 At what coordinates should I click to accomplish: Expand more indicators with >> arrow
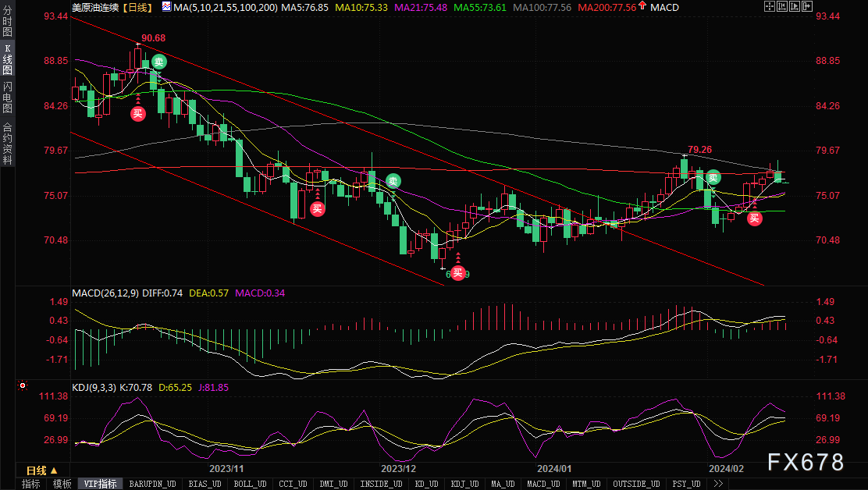click(718, 484)
